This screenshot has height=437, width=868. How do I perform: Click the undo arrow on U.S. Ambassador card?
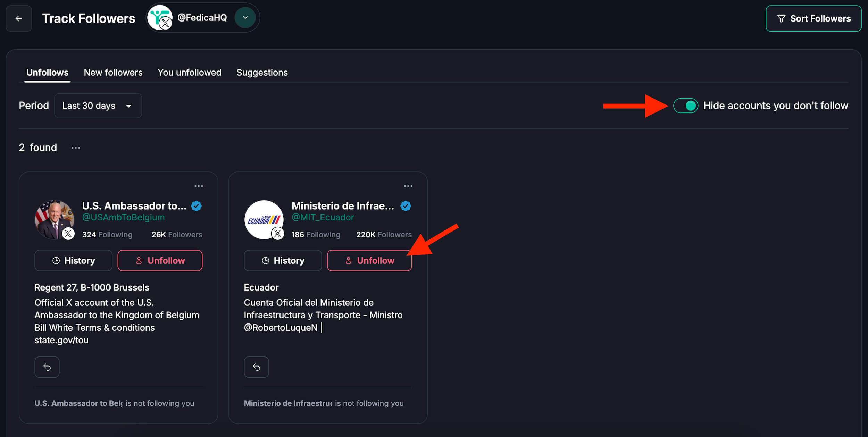tap(47, 367)
